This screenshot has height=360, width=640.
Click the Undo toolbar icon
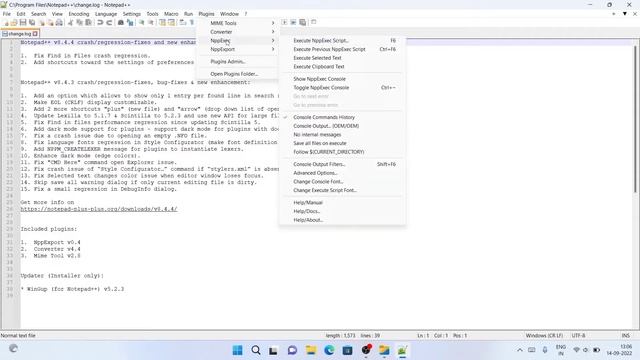[100, 22]
